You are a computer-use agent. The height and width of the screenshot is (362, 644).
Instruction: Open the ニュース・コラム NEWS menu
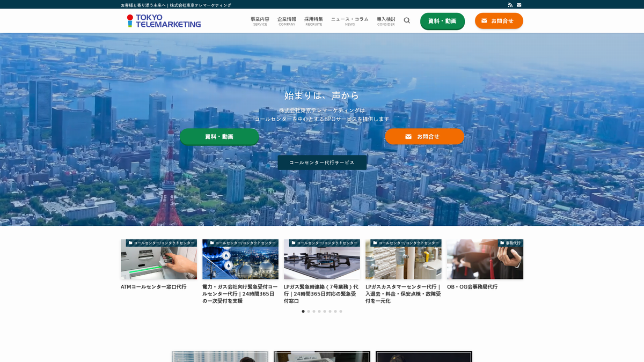349,21
